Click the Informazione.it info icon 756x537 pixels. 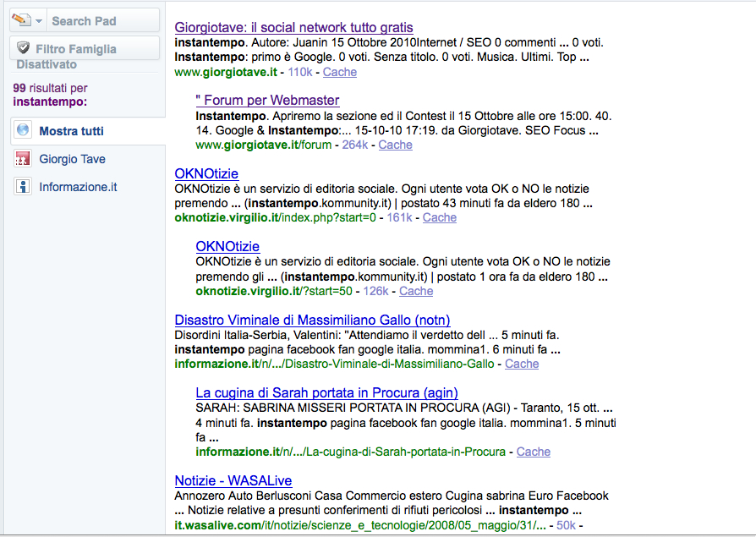tap(23, 187)
